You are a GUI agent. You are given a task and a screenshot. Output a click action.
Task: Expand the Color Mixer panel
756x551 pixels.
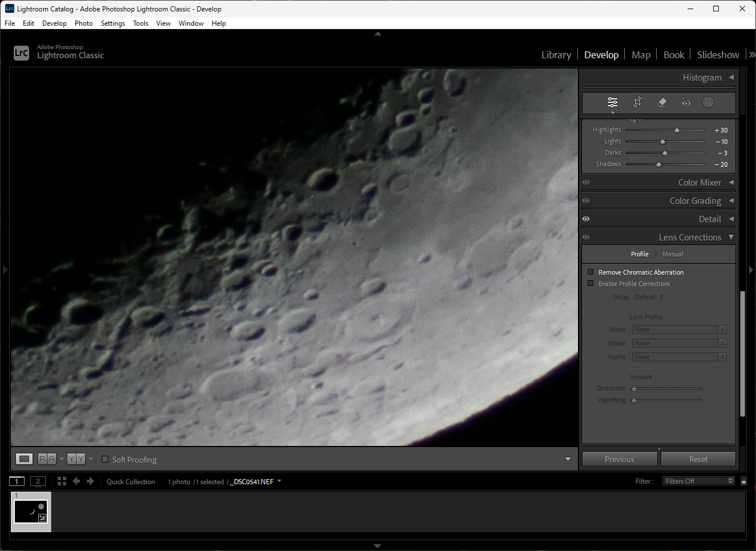pos(731,182)
